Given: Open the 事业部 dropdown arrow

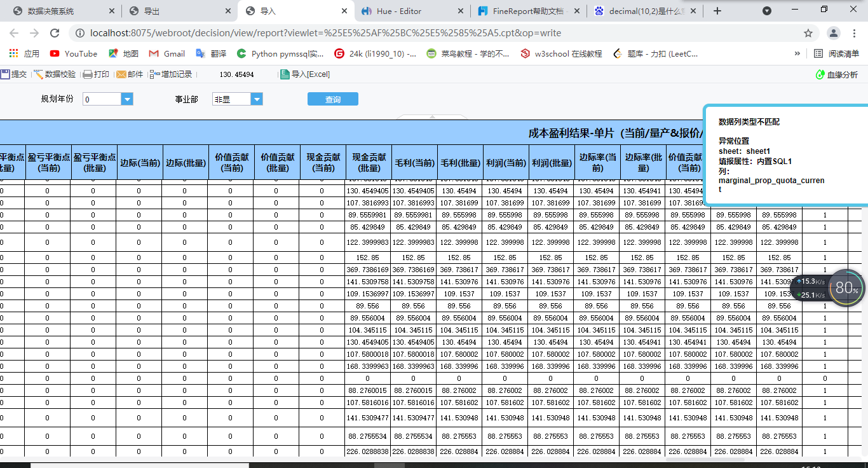Looking at the screenshot, I should tap(257, 99).
